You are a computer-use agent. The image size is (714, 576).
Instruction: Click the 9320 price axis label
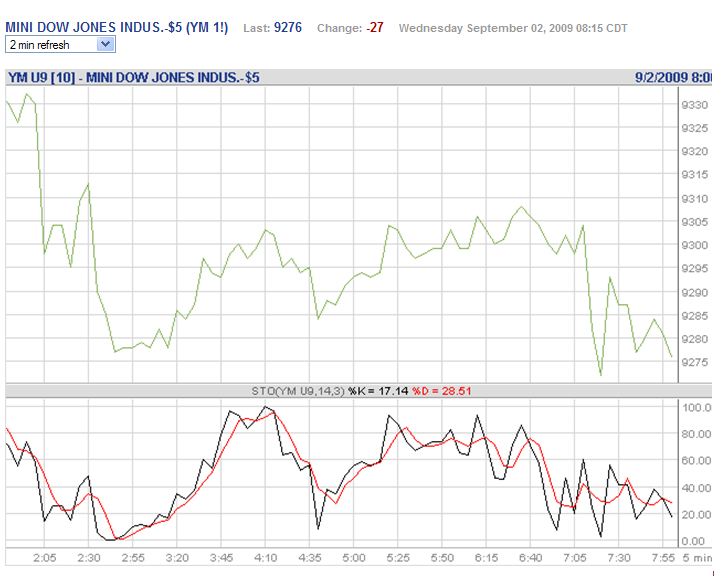[695, 152]
